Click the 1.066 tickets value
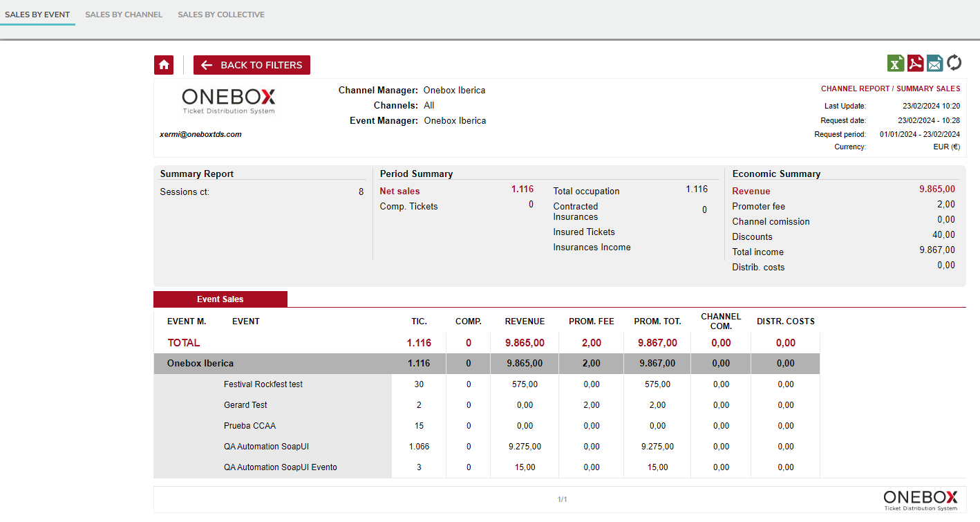This screenshot has height=522, width=980. (419, 447)
